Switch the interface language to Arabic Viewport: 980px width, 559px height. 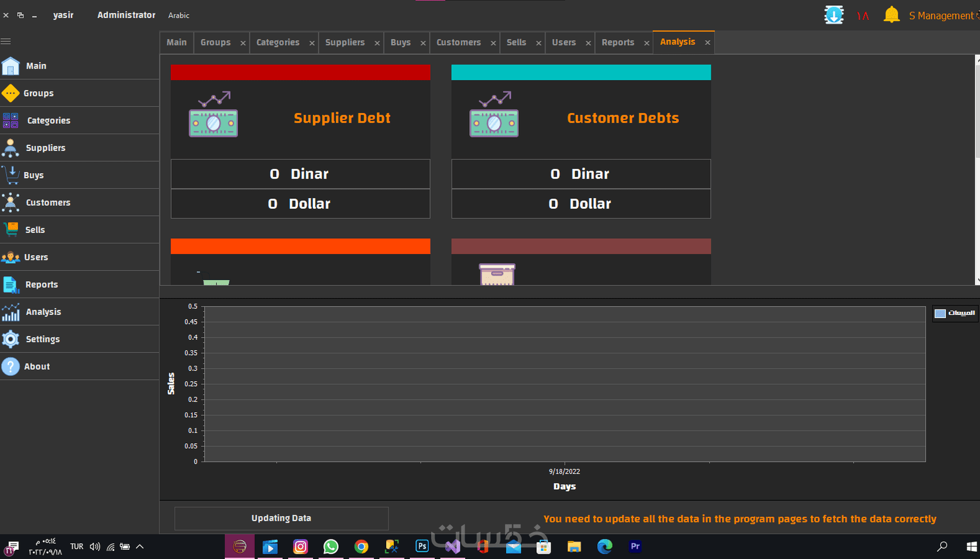(x=179, y=16)
